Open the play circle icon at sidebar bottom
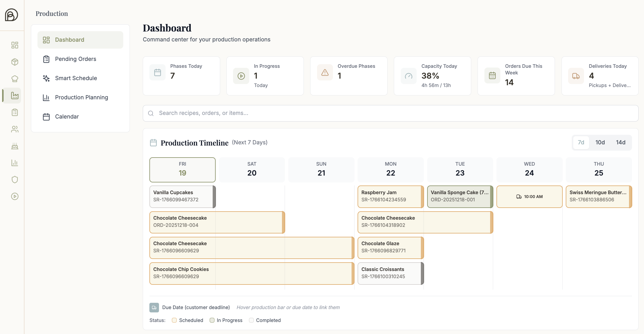This screenshot has width=644, height=334. [14, 196]
